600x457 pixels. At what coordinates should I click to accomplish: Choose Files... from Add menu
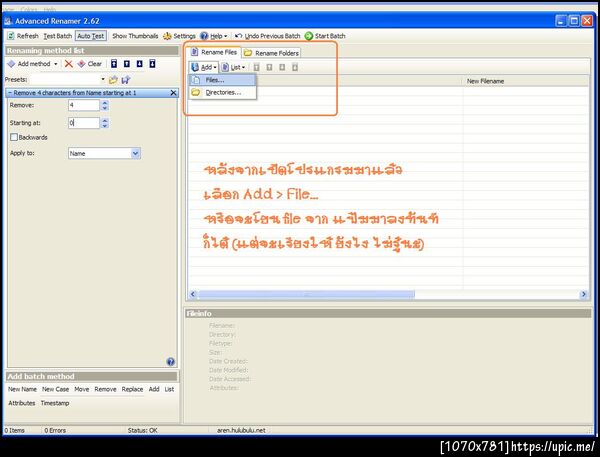click(223, 80)
